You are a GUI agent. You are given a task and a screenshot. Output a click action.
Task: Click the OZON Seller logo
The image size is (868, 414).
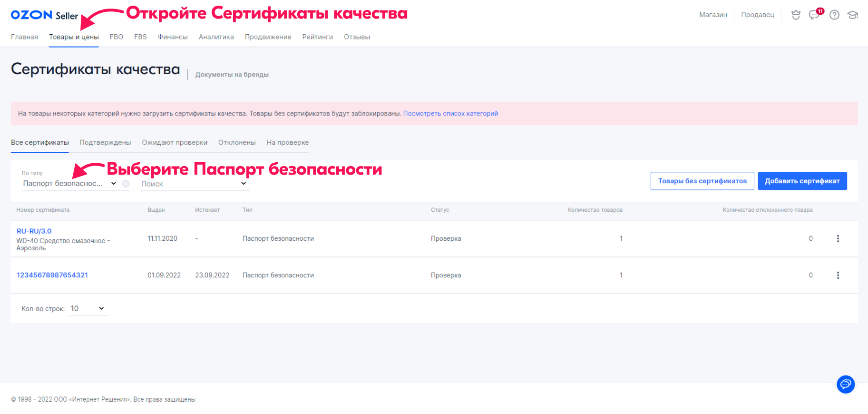coord(44,15)
